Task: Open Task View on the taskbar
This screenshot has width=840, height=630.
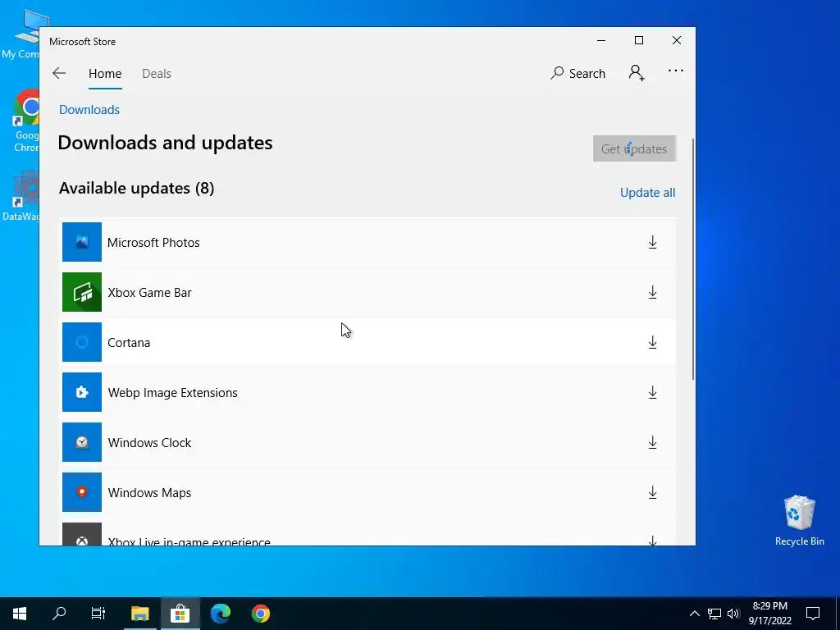Action: click(x=98, y=614)
